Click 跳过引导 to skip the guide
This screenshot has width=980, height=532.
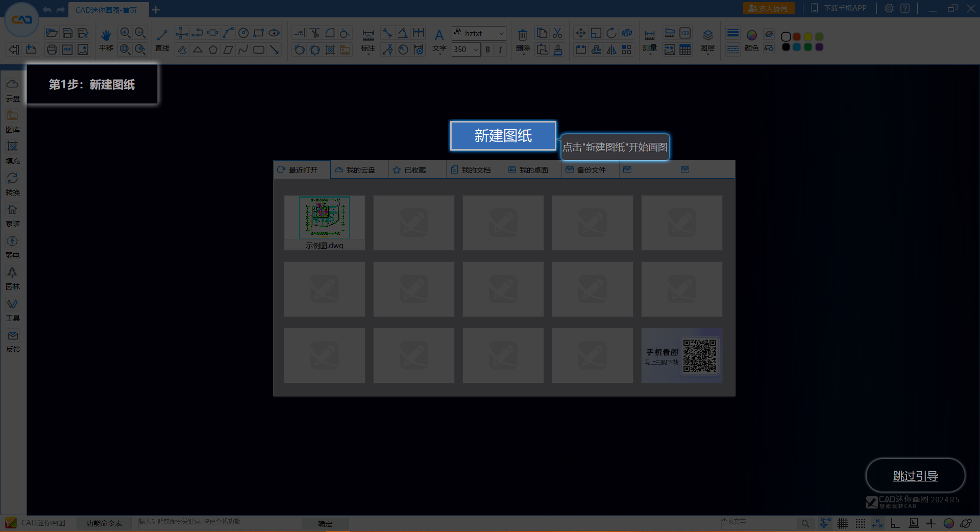click(x=915, y=476)
